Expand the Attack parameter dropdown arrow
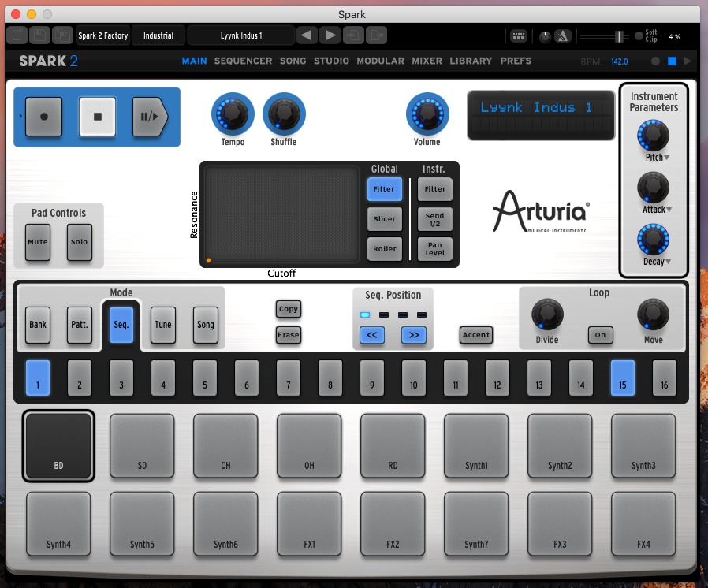Screen dimensions: 708x588 [x=669, y=210]
